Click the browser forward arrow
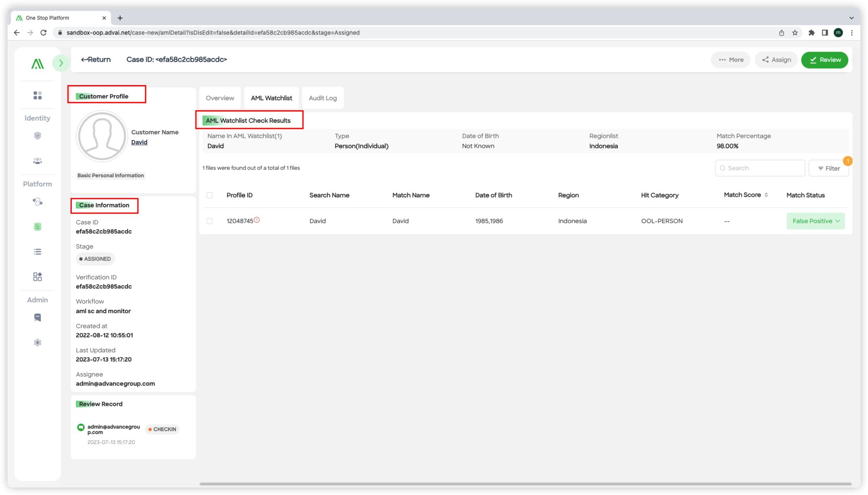The height and width of the screenshot is (495, 868). point(30,33)
